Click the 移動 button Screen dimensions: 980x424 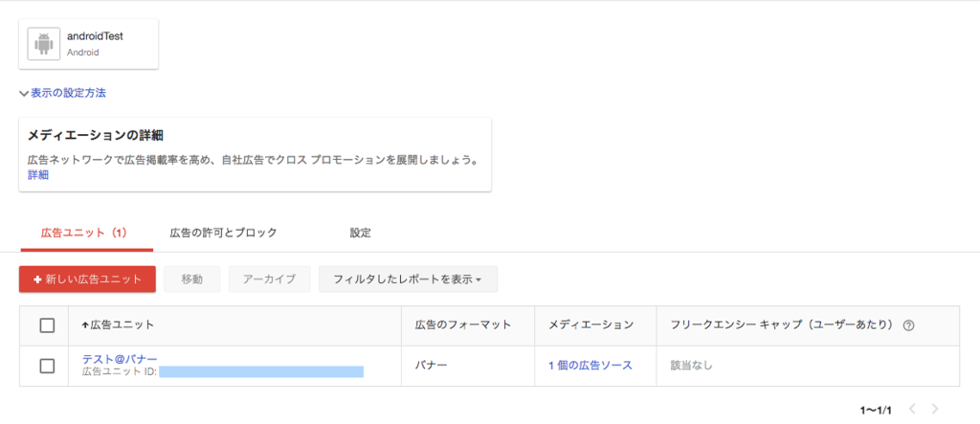point(191,279)
